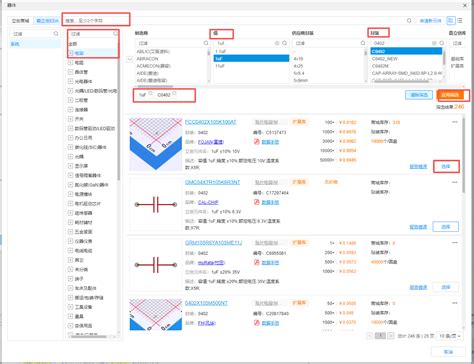Click search icon in the value filter containing 1uF

point(284,43)
